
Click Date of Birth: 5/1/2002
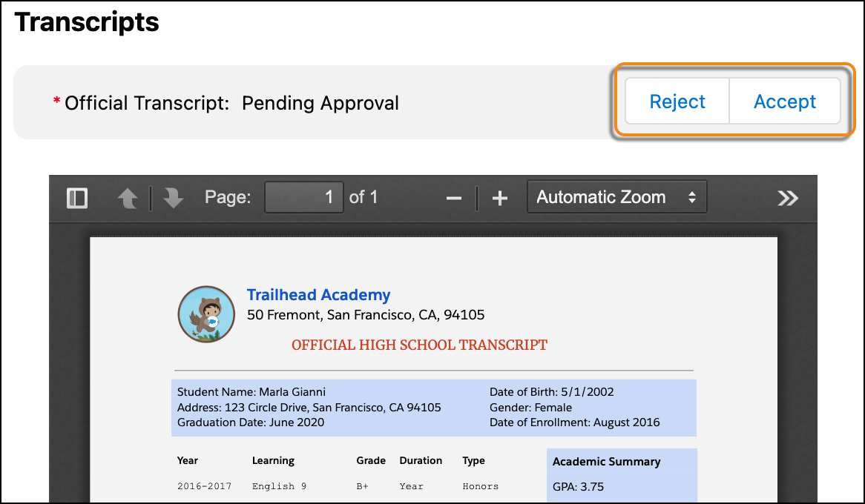(x=552, y=392)
